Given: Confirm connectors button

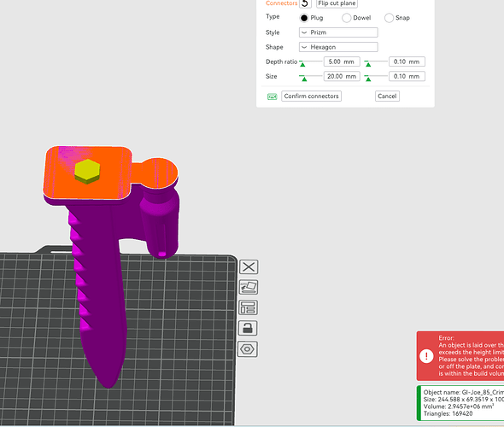Looking at the screenshot, I should (312, 96).
